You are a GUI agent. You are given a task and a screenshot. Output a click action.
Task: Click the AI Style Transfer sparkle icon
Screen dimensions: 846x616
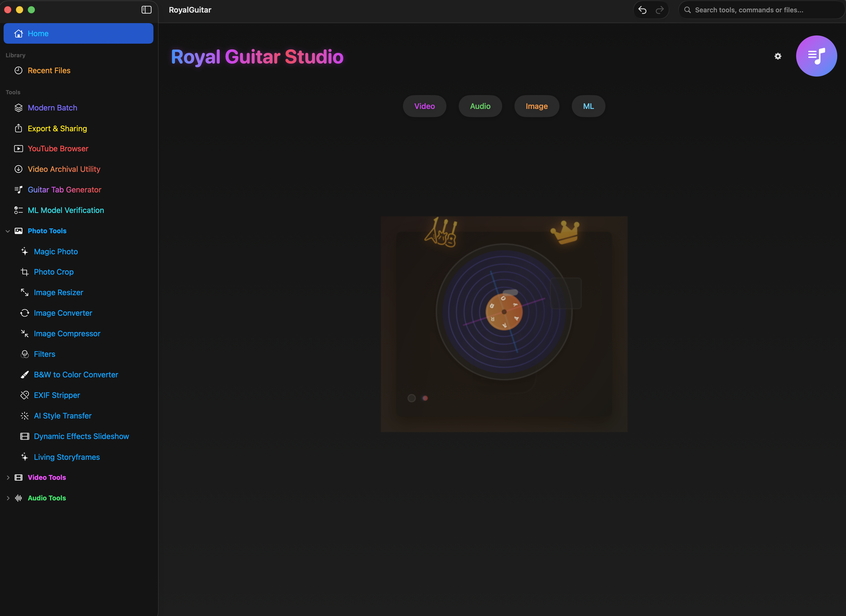[x=25, y=415]
